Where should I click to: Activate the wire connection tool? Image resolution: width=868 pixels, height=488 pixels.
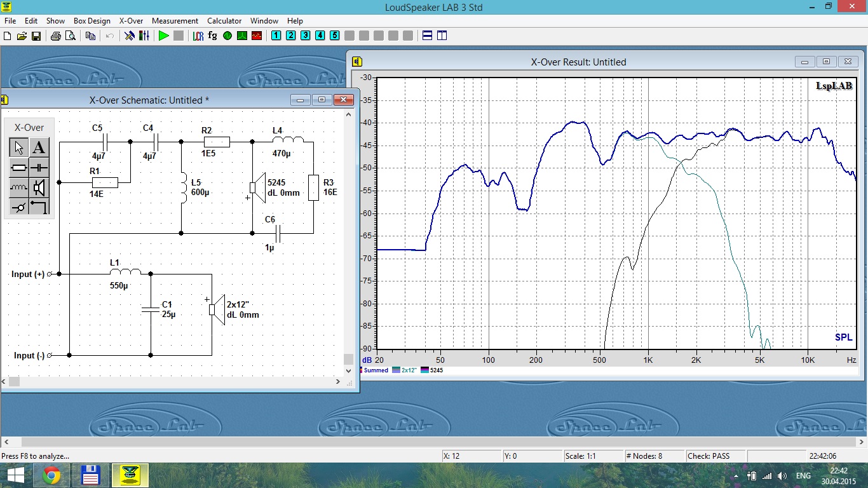[x=39, y=207]
